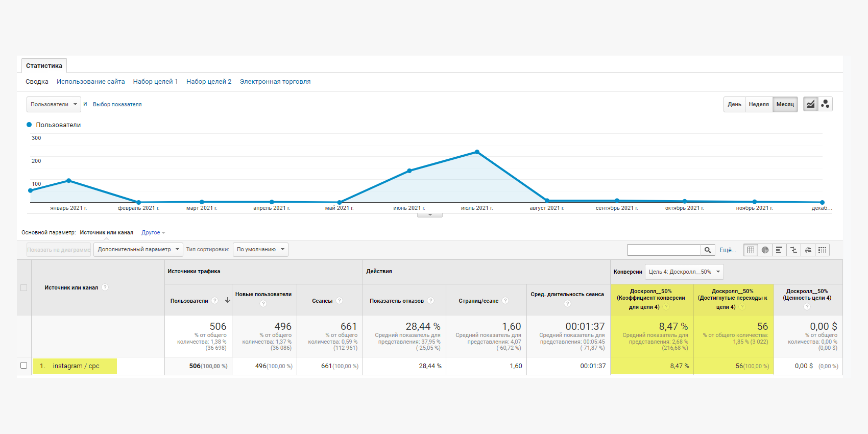Select the pivot table view icon
Viewport: 868px width, 434px height.
click(822, 250)
